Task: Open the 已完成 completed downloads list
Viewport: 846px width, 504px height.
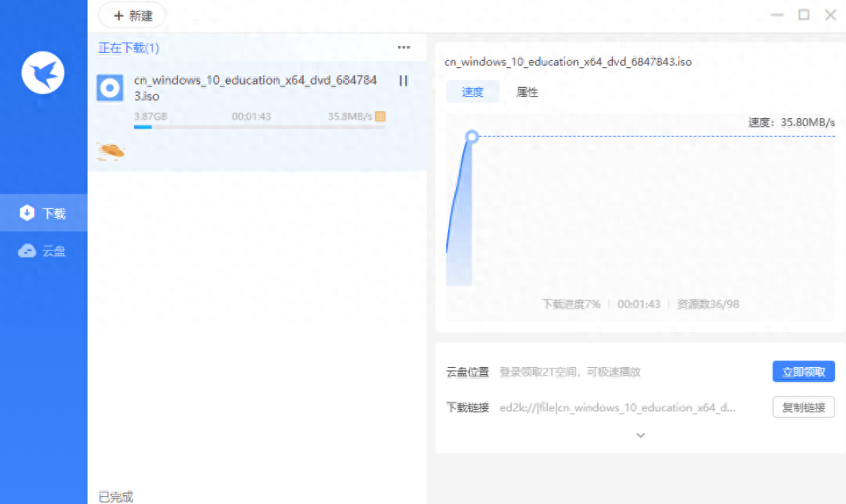Action: coord(115,495)
